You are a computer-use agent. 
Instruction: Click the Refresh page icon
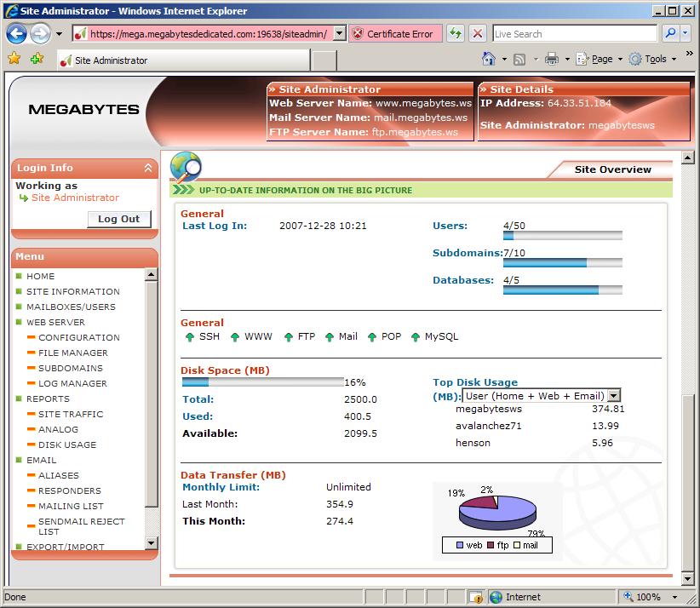pyautogui.click(x=456, y=34)
